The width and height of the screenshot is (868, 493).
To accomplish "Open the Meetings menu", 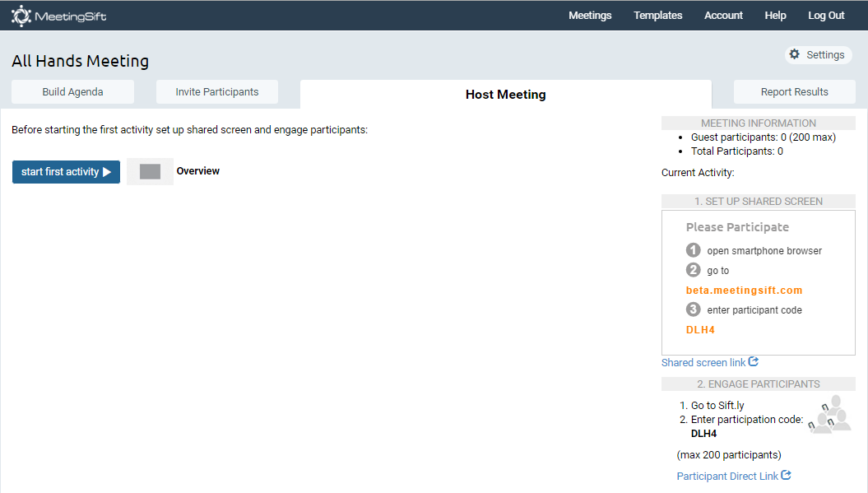I will (x=590, y=16).
